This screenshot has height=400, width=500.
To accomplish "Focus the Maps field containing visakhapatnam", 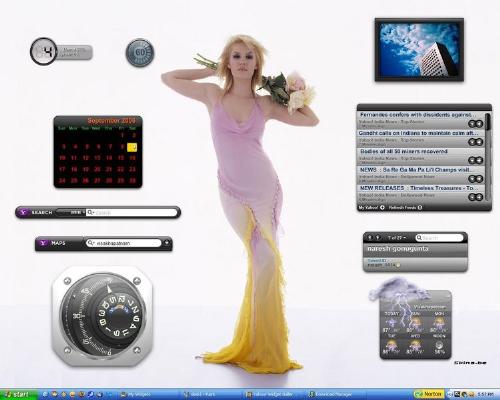I will coord(124,243).
